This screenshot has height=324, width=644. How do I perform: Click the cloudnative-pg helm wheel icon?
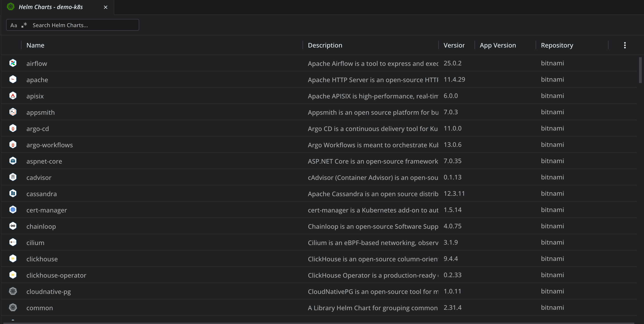[13, 291]
